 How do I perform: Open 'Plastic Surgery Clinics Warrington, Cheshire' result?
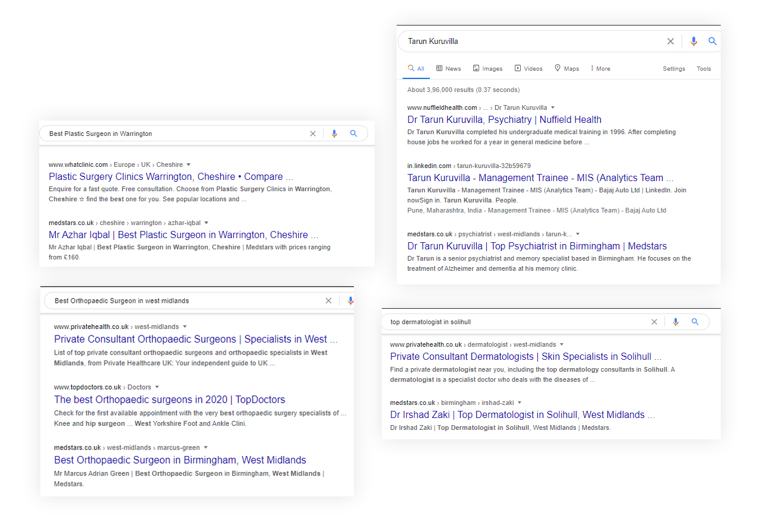click(171, 176)
